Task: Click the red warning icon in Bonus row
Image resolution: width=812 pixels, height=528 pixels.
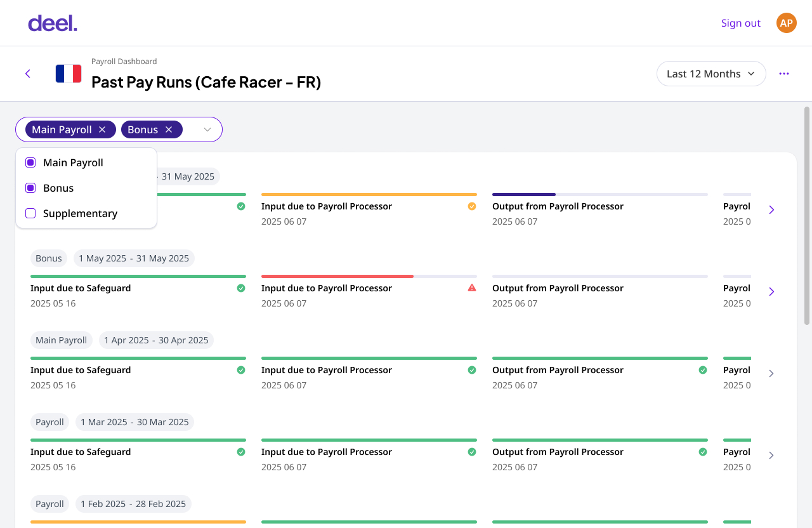Action: point(472,288)
